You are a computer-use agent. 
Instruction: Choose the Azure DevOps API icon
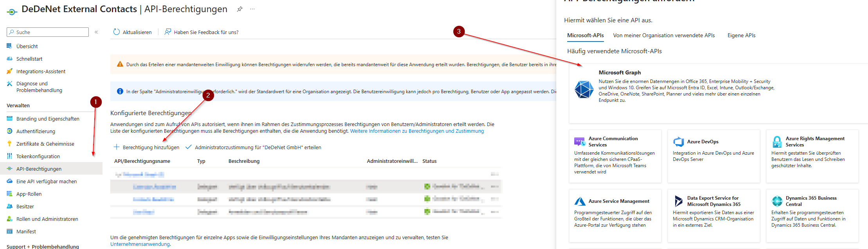(x=678, y=142)
